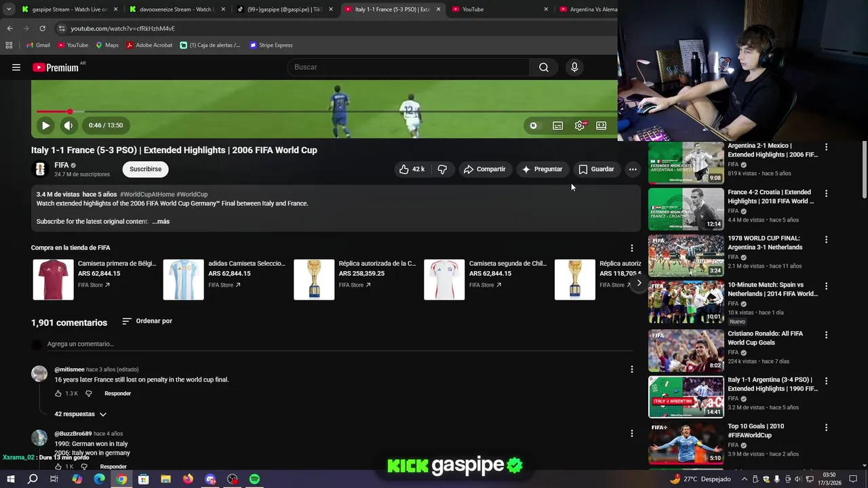Viewport: 868px width, 488px height.
Task: Click the YouTube search box Buscar
Action: click(x=408, y=67)
